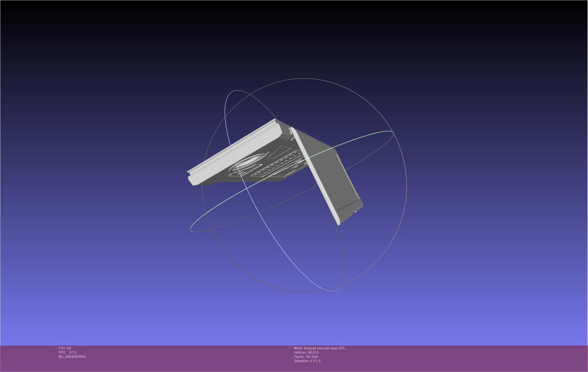Click the 'FOV: 60' readout
The image size is (588, 372).
65,348
